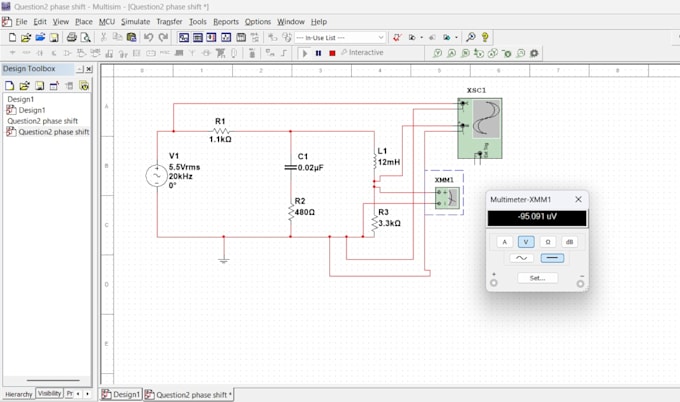
Task: Run the electrical rules check icon
Action: [396, 38]
